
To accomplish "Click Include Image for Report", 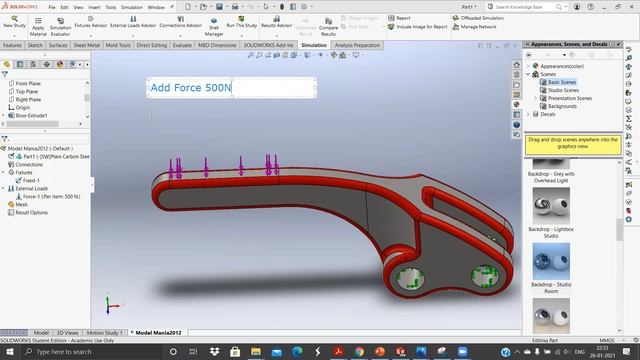I will 418,27.
